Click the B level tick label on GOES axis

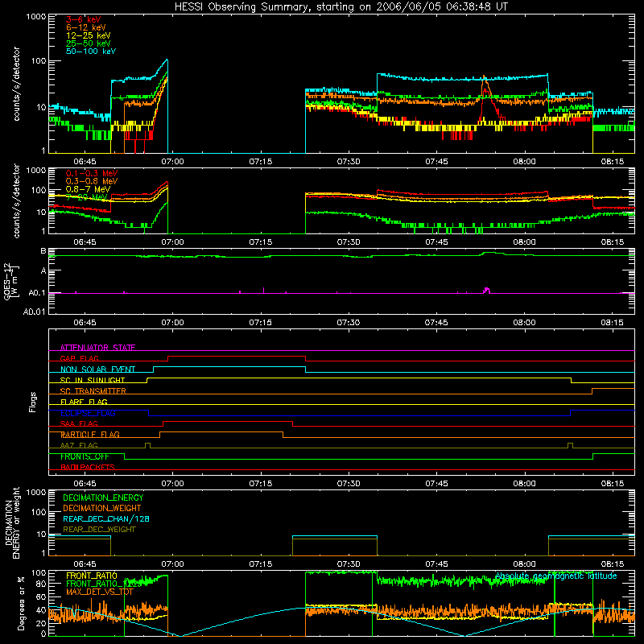[x=43, y=250]
